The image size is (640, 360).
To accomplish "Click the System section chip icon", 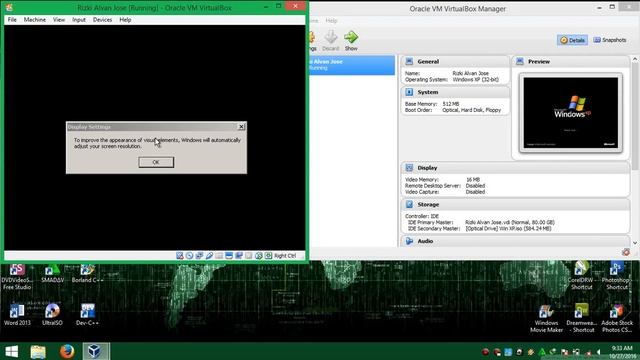I will 409,92.
